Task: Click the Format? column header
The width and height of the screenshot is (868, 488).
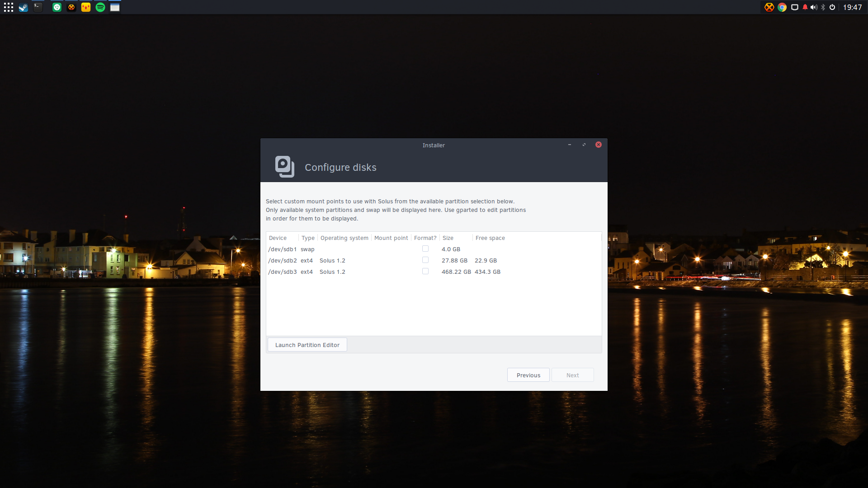Action: pyautogui.click(x=425, y=238)
